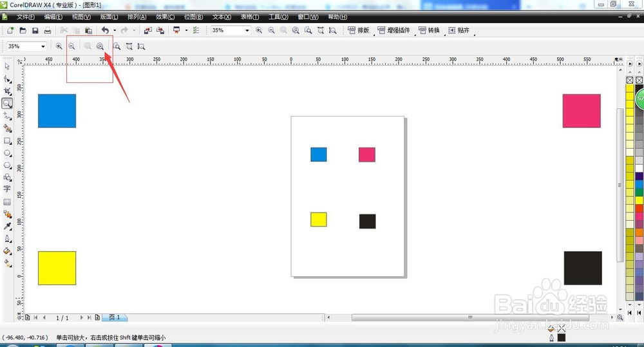The image size is (644, 347).
Task: Click the 贴齐 toolbar button
Action: 459,30
